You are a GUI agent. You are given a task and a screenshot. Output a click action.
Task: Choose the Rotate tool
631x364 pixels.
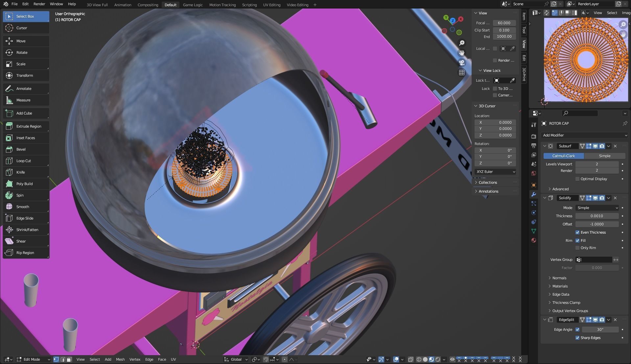[x=26, y=53]
